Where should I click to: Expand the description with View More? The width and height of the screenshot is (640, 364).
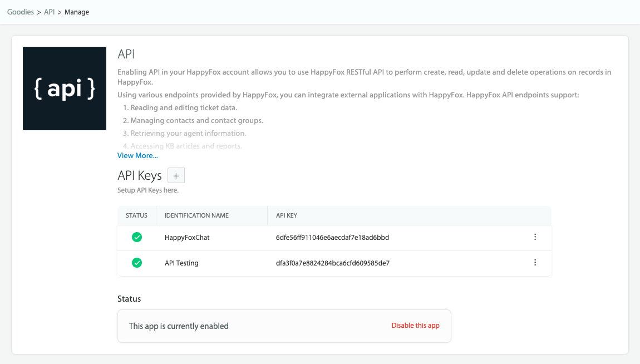tap(137, 155)
